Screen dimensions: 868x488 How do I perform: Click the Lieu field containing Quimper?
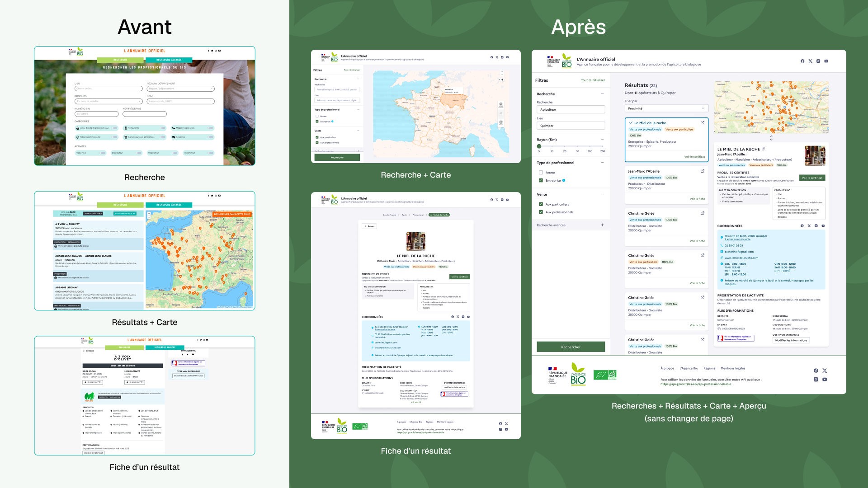571,126
